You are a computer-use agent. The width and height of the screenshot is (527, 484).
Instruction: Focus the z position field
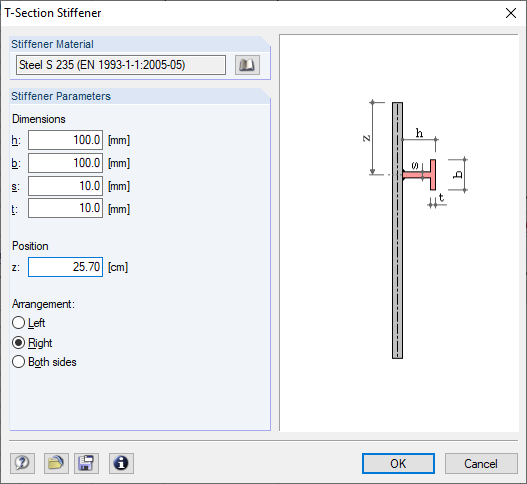pyautogui.click(x=66, y=267)
